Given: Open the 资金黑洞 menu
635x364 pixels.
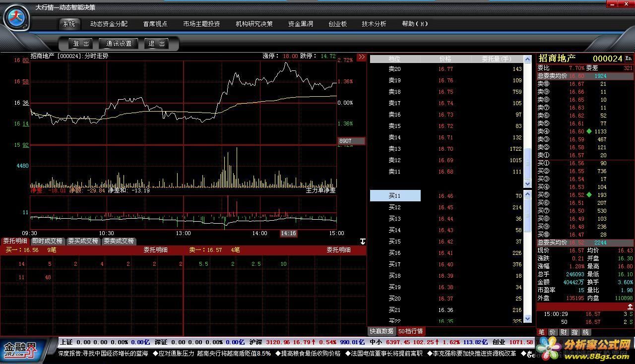Looking at the screenshot, I should coord(301,24).
